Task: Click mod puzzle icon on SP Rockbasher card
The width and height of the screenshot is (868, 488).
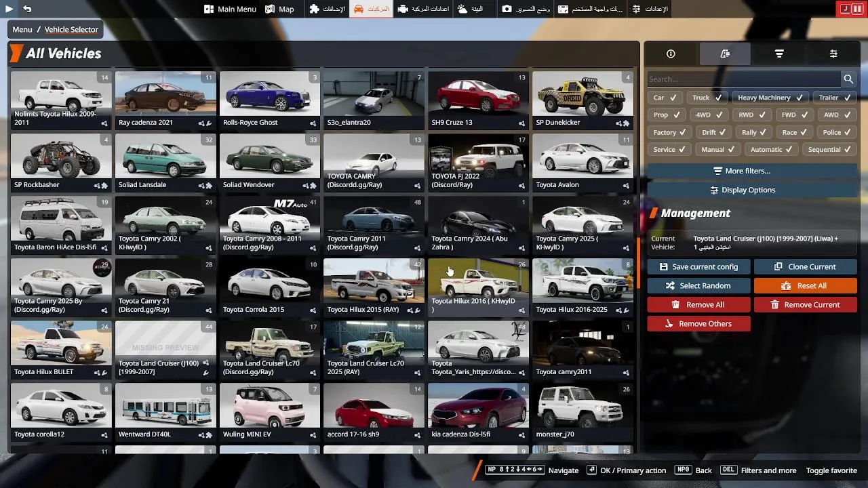Action: tap(104, 186)
